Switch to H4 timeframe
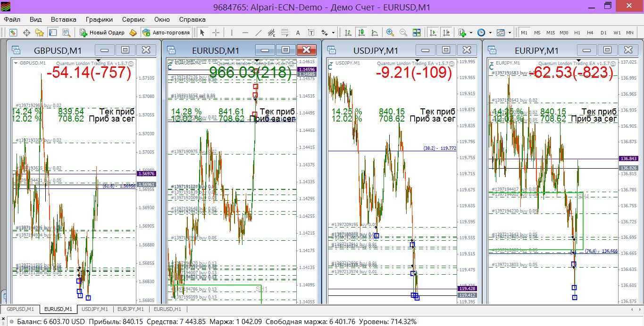The image size is (644, 326). [590, 33]
